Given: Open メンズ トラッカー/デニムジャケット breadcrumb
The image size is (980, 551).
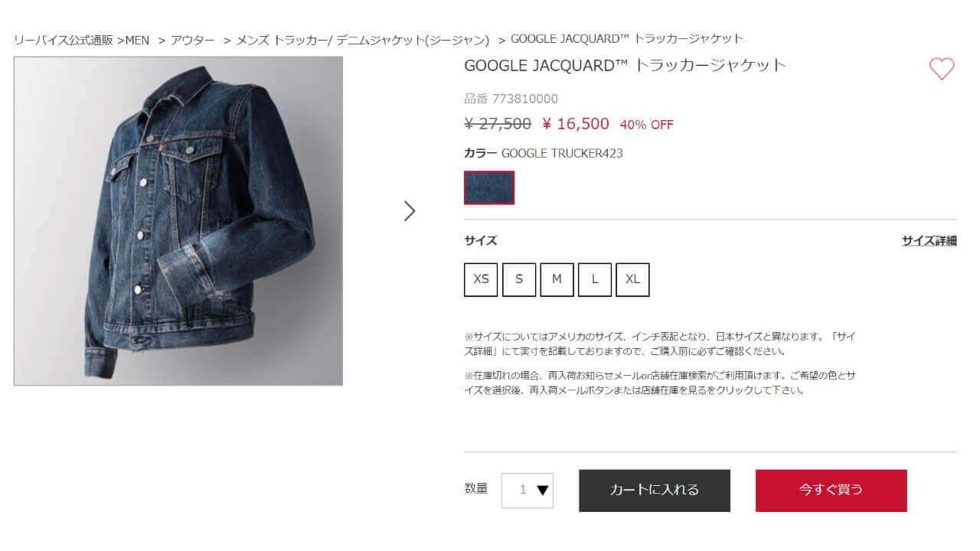Looking at the screenshot, I should pos(363,40).
